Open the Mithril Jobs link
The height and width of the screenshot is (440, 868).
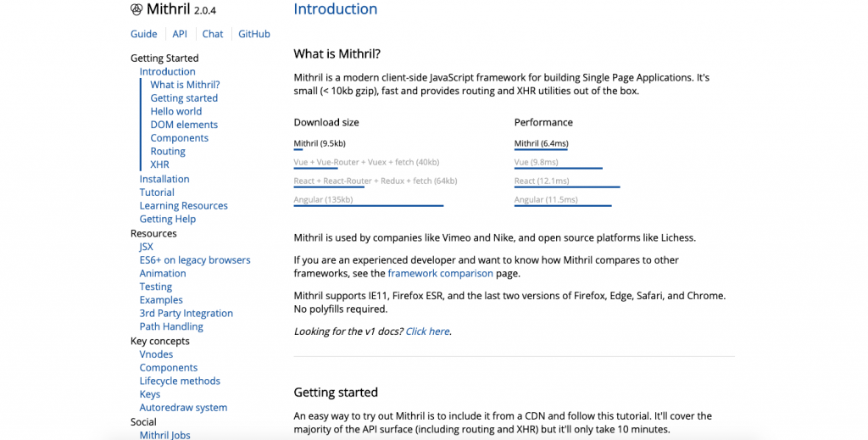(165, 435)
